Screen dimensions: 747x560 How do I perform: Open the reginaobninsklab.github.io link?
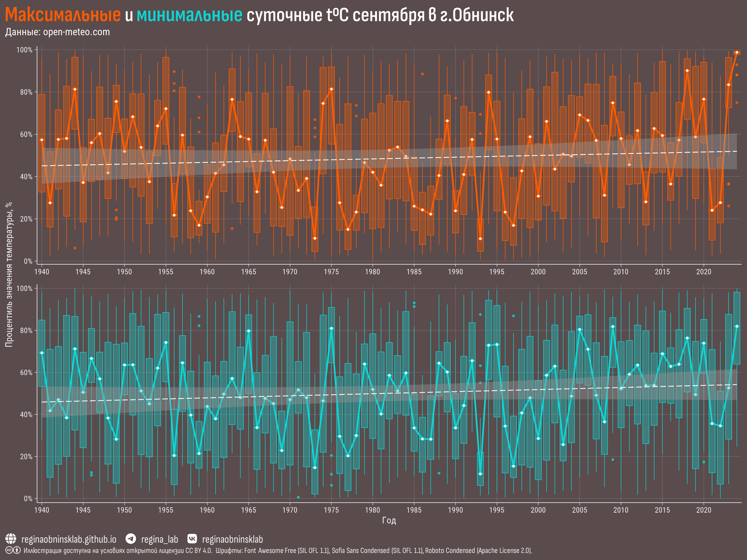[x=69, y=539]
